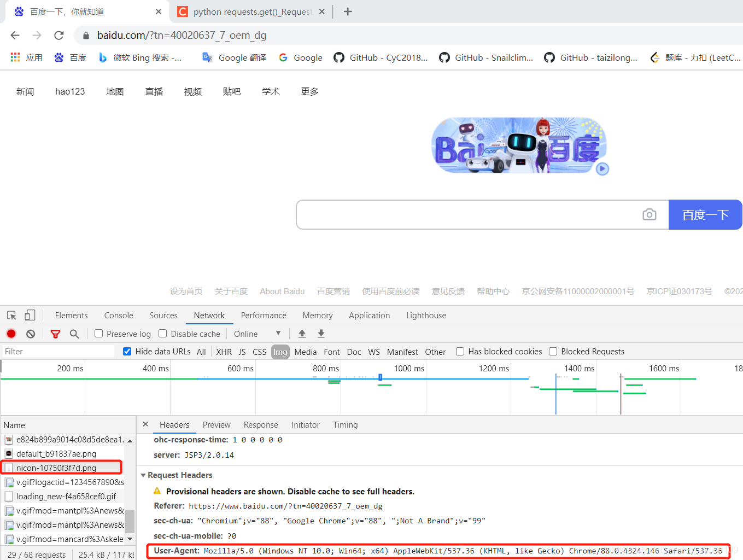743x560 pixels.
Task: Select the default_b91837ae.png request
Action: (63, 453)
